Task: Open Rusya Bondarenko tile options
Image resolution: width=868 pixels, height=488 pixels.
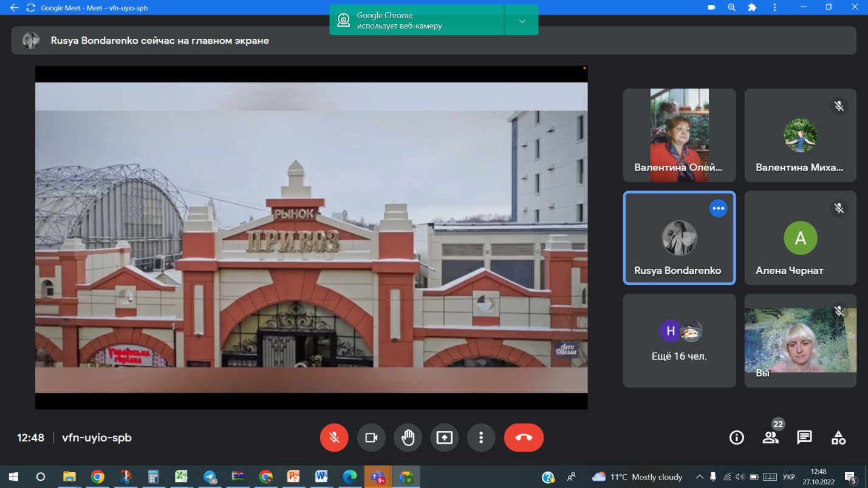Action: tap(718, 208)
